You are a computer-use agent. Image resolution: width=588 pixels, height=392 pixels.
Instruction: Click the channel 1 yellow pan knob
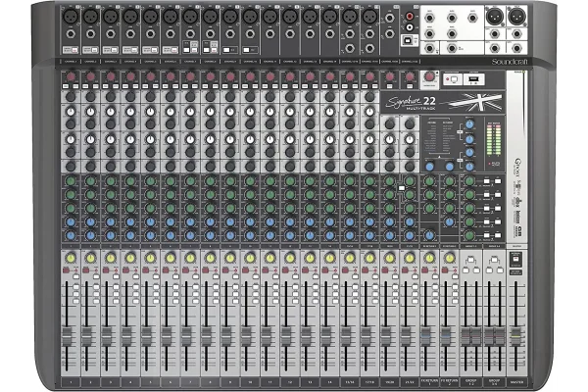[71, 258]
